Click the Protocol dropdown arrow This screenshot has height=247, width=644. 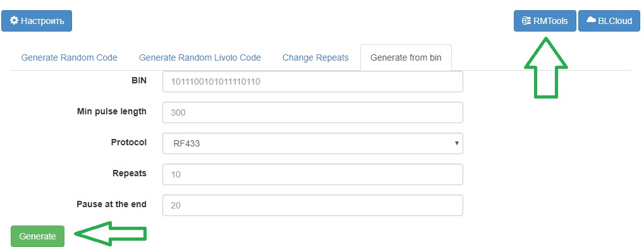[x=456, y=143]
